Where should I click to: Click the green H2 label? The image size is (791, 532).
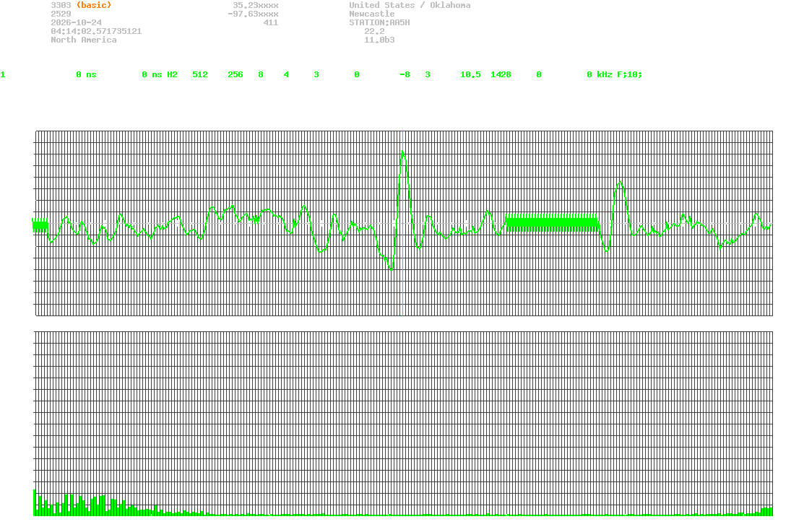pyautogui.click(x=172, y=74)
